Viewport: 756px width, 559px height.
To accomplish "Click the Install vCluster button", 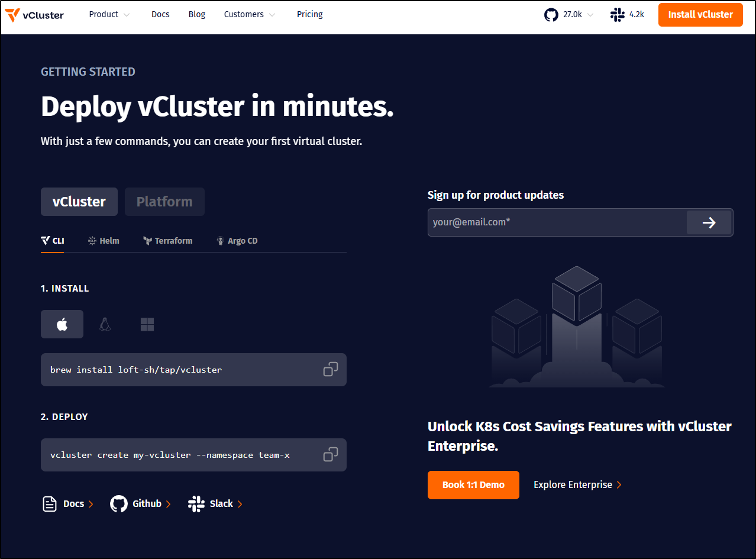I will point(700,15).
